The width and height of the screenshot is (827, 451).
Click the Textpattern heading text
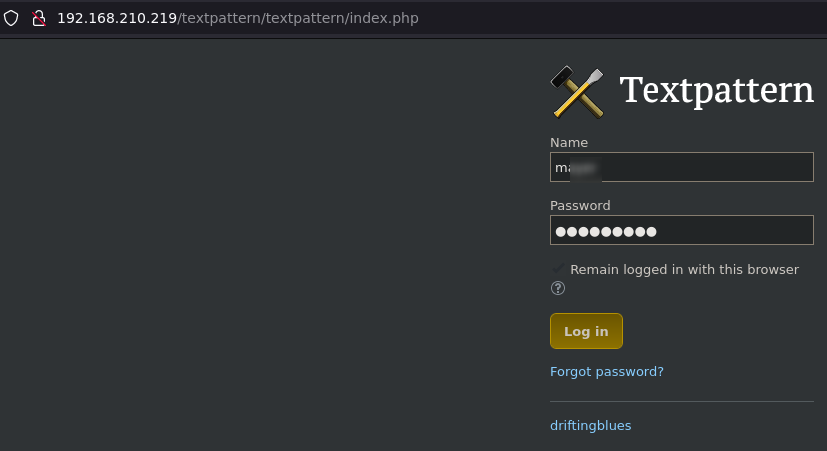716,90
